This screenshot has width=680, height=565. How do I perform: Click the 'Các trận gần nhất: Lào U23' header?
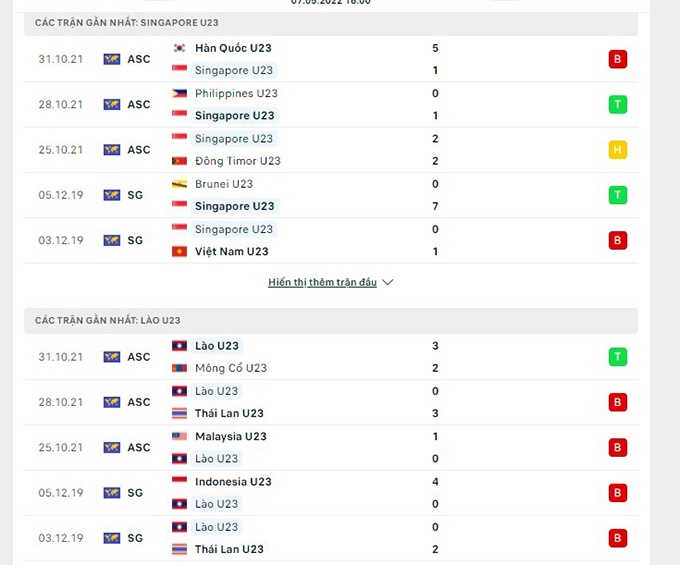(108, 320)
